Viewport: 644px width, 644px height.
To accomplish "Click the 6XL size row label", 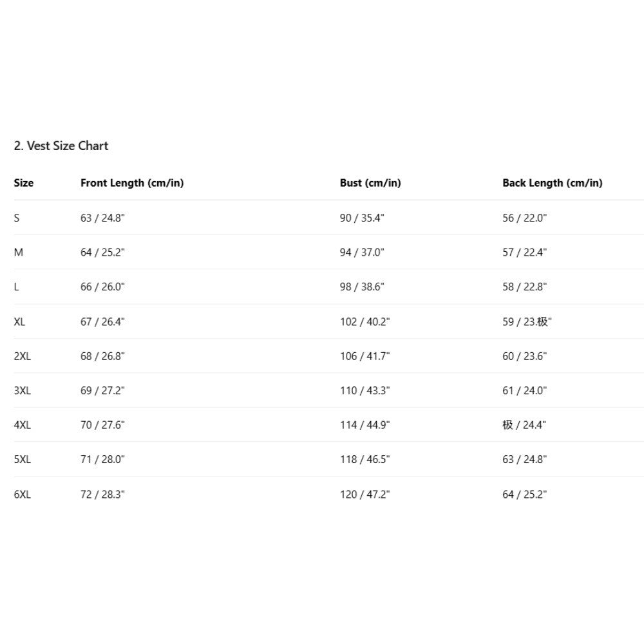I will 23,495.
